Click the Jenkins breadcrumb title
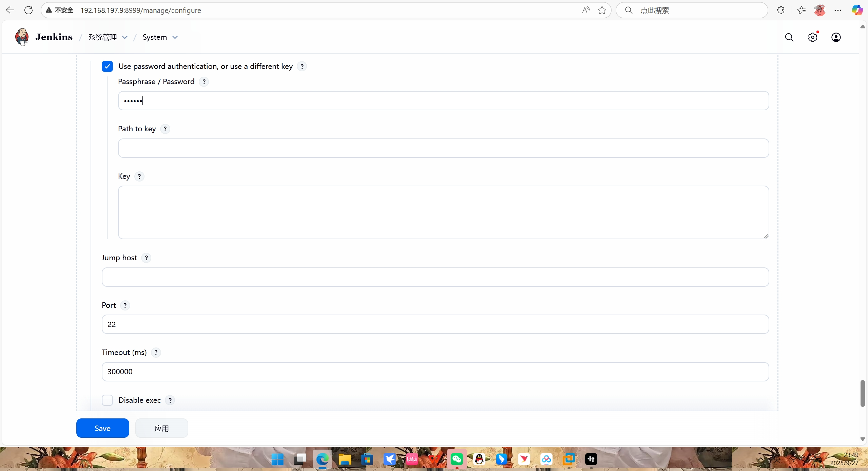This screenshot has height=471, width=868. pyautogui.click(x=54, y=37)
